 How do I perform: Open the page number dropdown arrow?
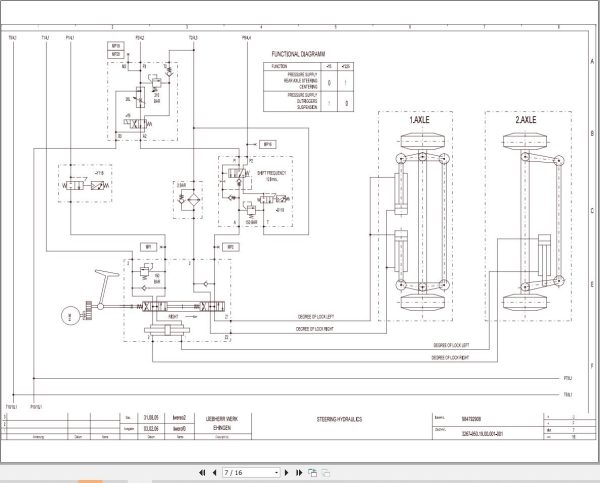pos(276,473)
